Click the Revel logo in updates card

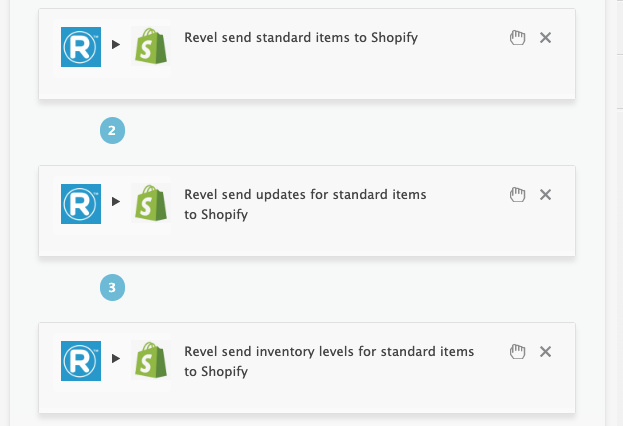[81, 204]
